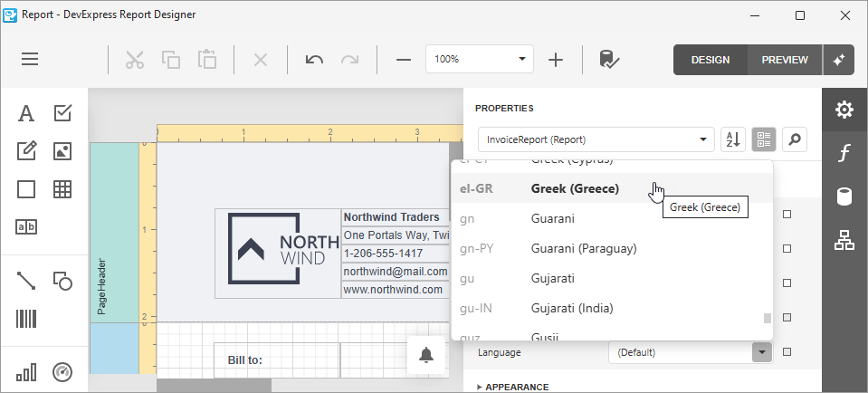Open the hamburger main menu
Screen dimensions: 868x393
coord(30,59)
